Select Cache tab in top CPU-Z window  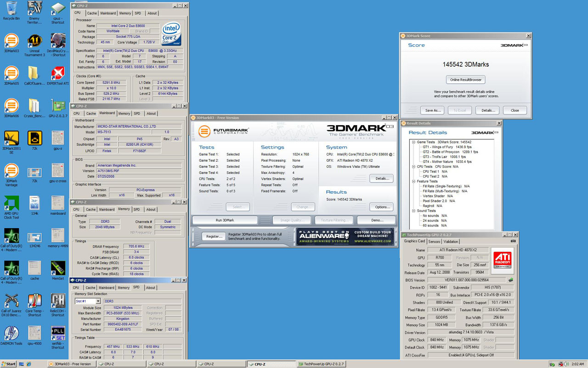[92, 13]
